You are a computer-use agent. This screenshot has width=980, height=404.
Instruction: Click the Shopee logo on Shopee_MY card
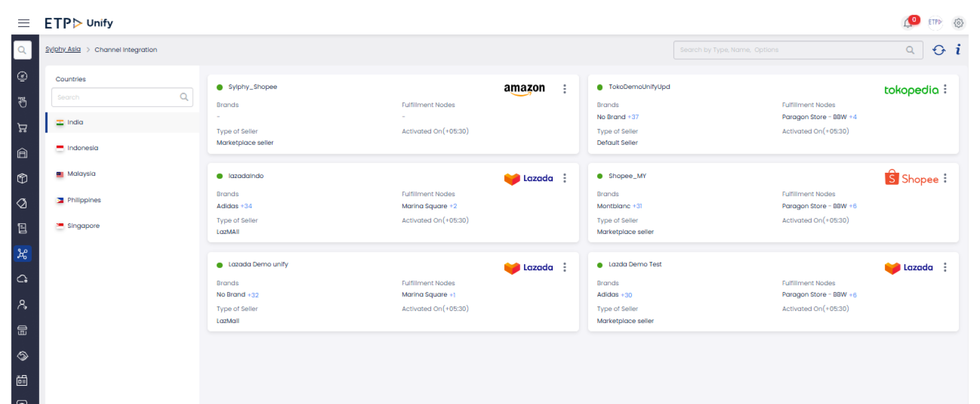(911, 178)
